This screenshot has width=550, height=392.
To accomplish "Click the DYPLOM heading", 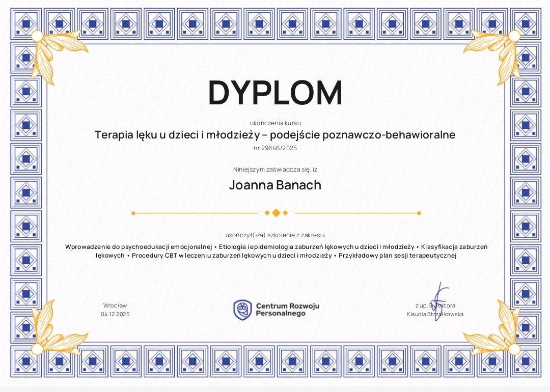I will (x=275, y=93).
